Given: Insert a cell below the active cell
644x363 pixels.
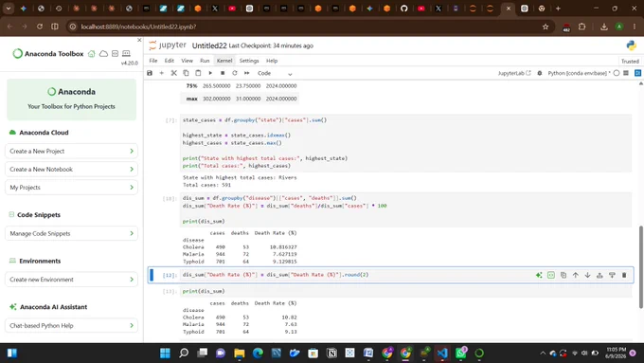Looking at the screenshot, I should pyautogui.click(x=612, y=275).
